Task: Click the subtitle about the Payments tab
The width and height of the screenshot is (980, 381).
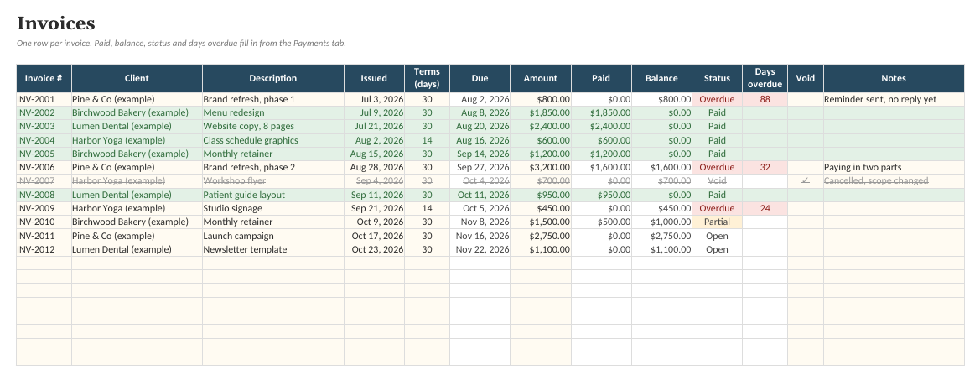Action: click(181, 44)
